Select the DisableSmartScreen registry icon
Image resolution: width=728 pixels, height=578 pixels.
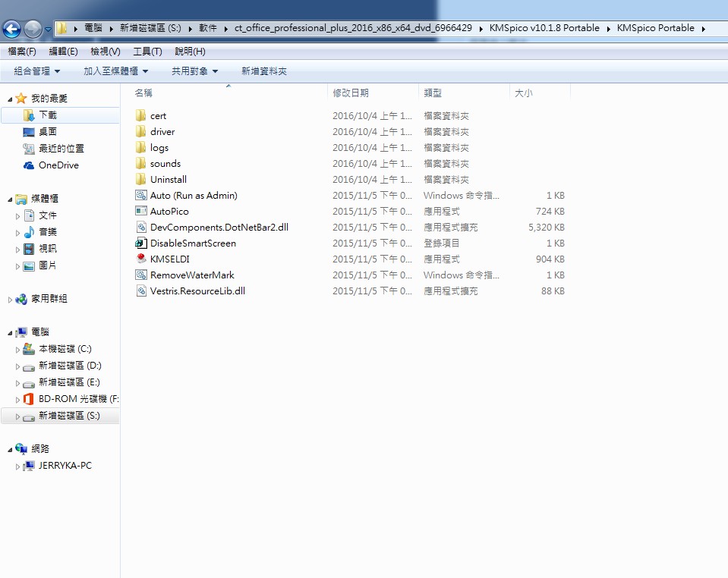pos(141,243)
